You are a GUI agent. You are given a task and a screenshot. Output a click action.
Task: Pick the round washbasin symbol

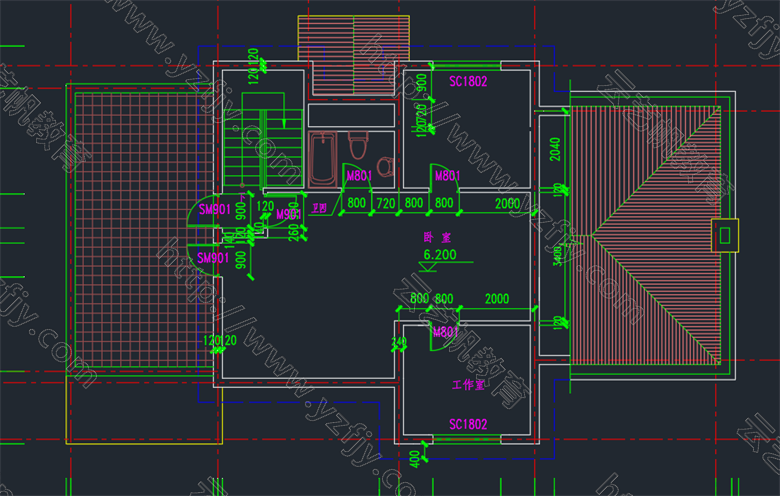[386, 165]
